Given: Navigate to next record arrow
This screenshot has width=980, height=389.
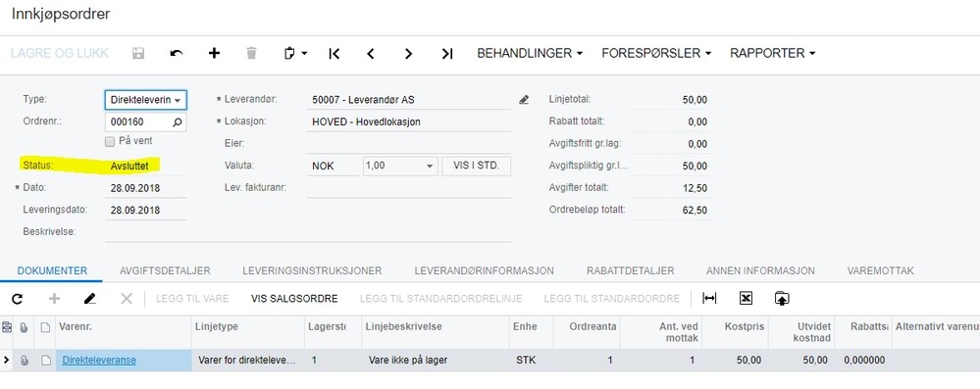Looking at the screenshot, I should 409,54.
